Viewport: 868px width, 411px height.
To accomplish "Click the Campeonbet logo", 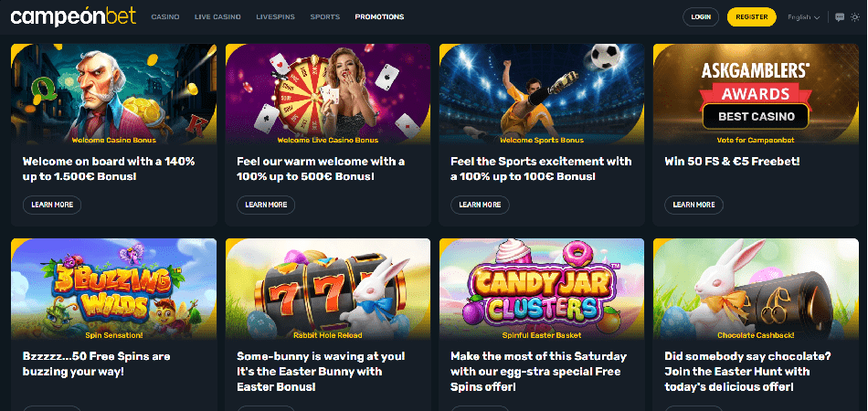I will [73, 16].
